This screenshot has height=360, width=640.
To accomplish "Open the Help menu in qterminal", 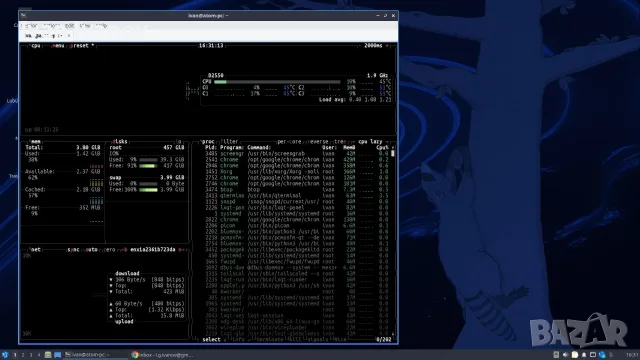I will (101, 26).
